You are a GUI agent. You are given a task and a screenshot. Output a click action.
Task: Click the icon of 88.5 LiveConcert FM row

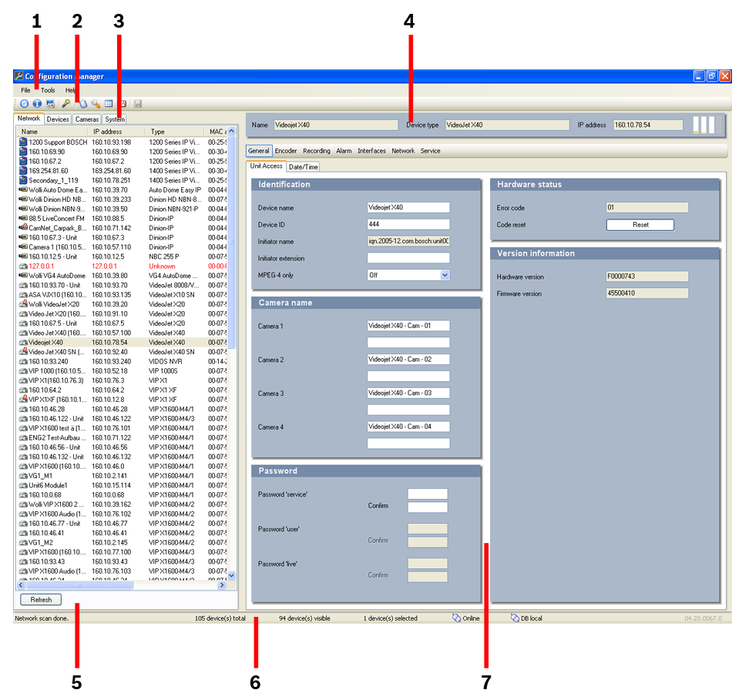(23, 218)
